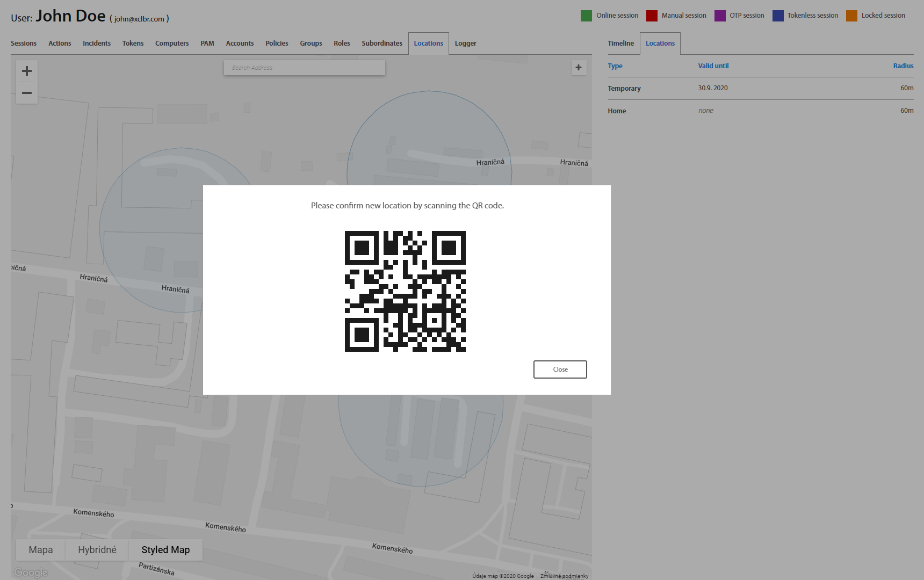Open the Sessions tab
Image resolution: width=924 pixels, height=580 pixels.
click(x=24, y=44)
